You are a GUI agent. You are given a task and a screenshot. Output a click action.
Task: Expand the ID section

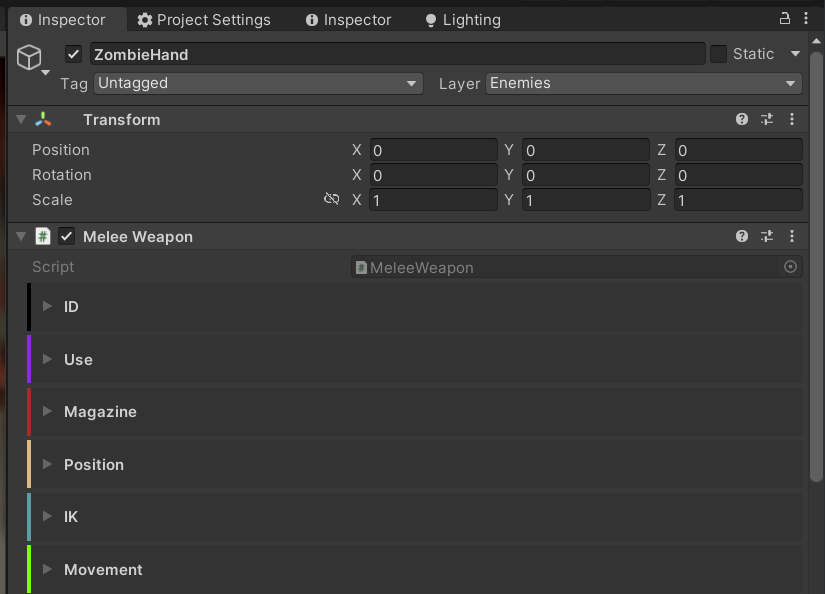[x=47, y=306]
